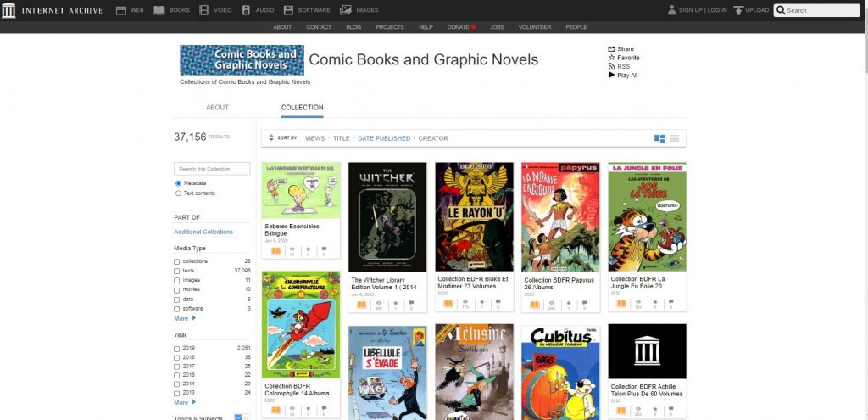This screenshot has height=420, width=868.
Task: Expand More under Year
Action: coord(185,402)
